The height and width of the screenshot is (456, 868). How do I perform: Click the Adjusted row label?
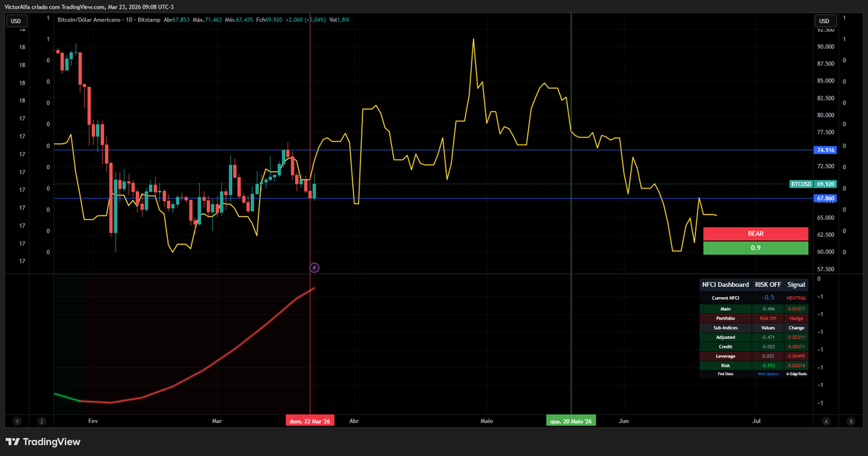pyautogui.click(x=726, y=337)
